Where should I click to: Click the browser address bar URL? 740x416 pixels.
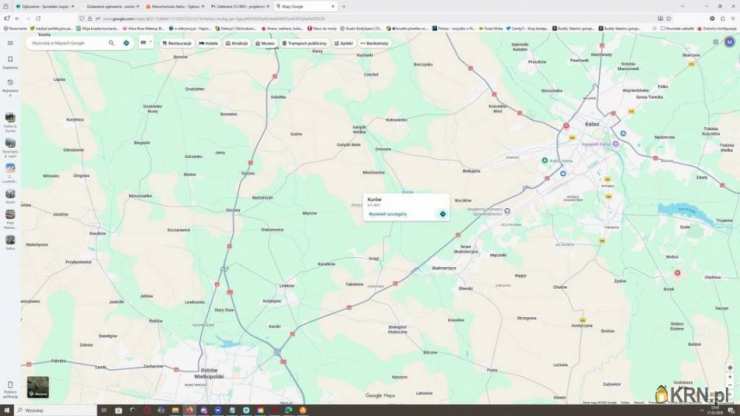pyautogui.click(x=215, y=19)
